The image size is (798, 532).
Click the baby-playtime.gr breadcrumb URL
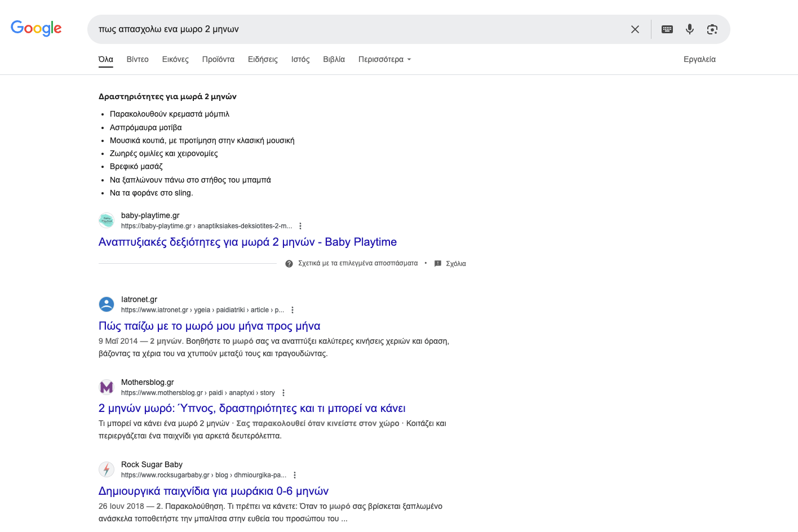206,226
